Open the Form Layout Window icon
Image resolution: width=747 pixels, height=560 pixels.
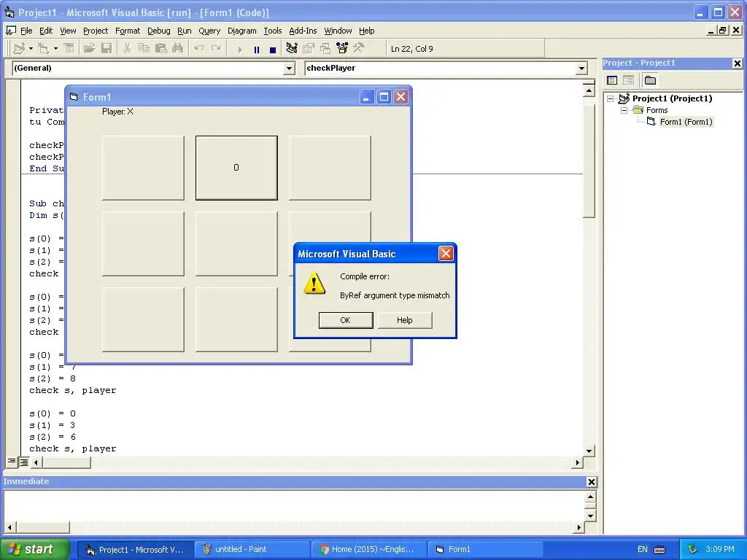click(325, 48)
